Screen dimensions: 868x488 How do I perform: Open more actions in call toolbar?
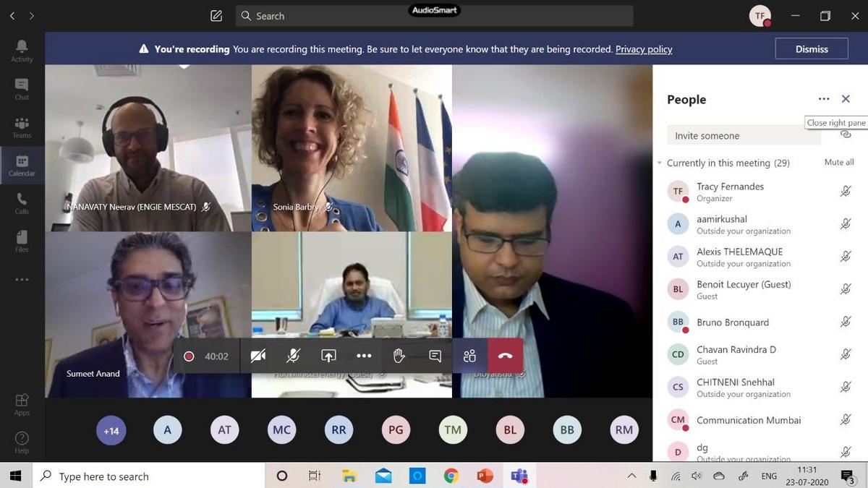364,356
